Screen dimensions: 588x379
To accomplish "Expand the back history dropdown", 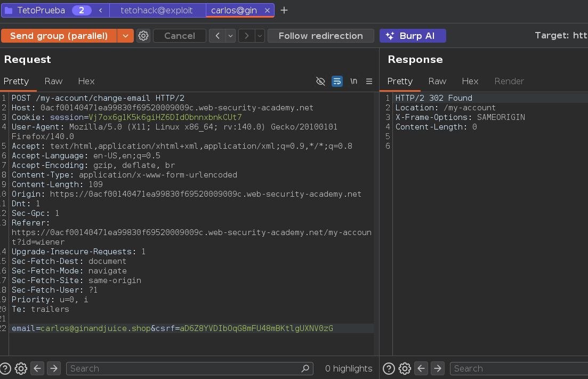I will pyautogui.click(x=231, y=36).
